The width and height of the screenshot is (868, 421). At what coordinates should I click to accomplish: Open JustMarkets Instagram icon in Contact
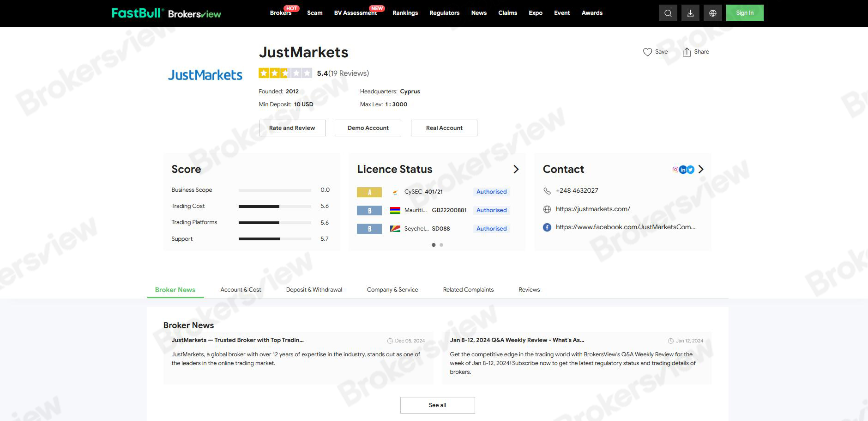tap(675, 170)
